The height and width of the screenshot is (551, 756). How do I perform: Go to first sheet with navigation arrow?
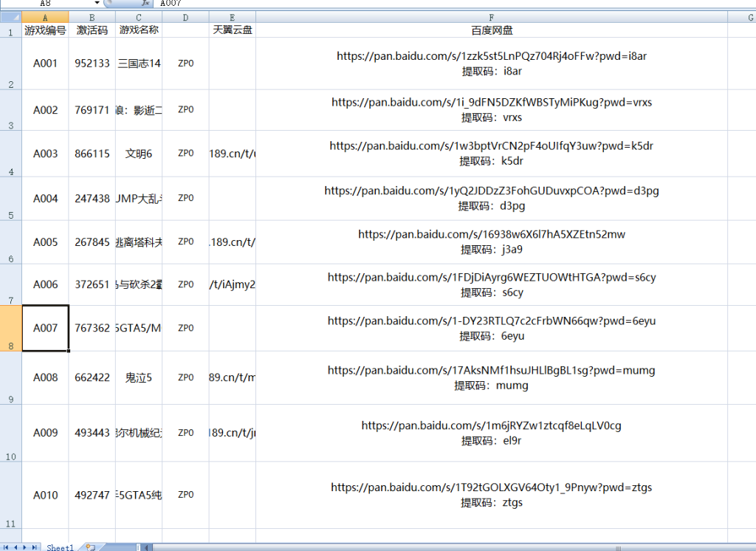6,547
